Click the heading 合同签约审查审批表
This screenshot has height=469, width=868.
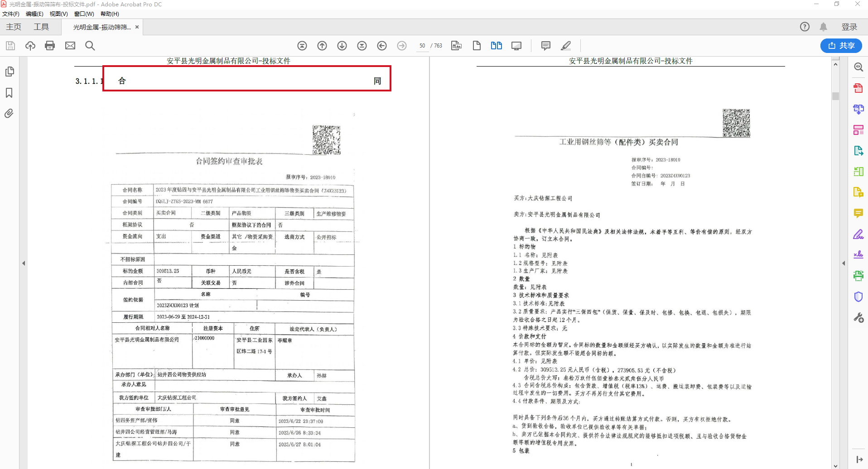tap(229, 161)
